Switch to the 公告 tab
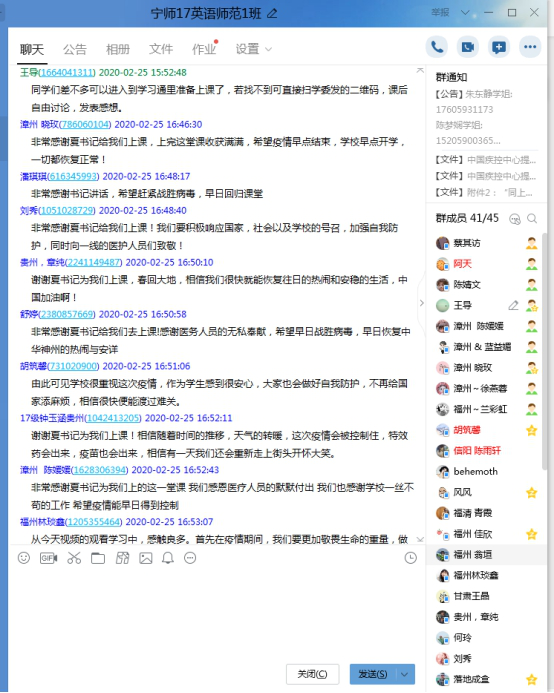The image size is (554, 693). click(x=75, y=49)
